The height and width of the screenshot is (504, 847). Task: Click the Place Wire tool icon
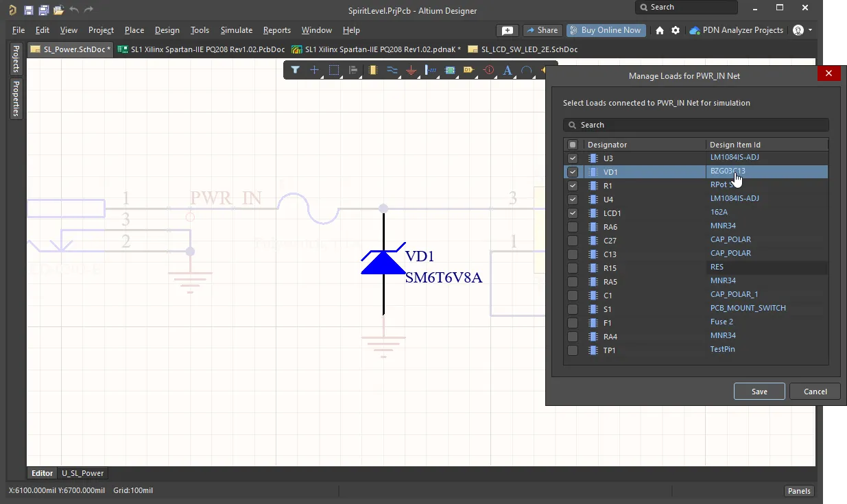(x=392, y=70)
